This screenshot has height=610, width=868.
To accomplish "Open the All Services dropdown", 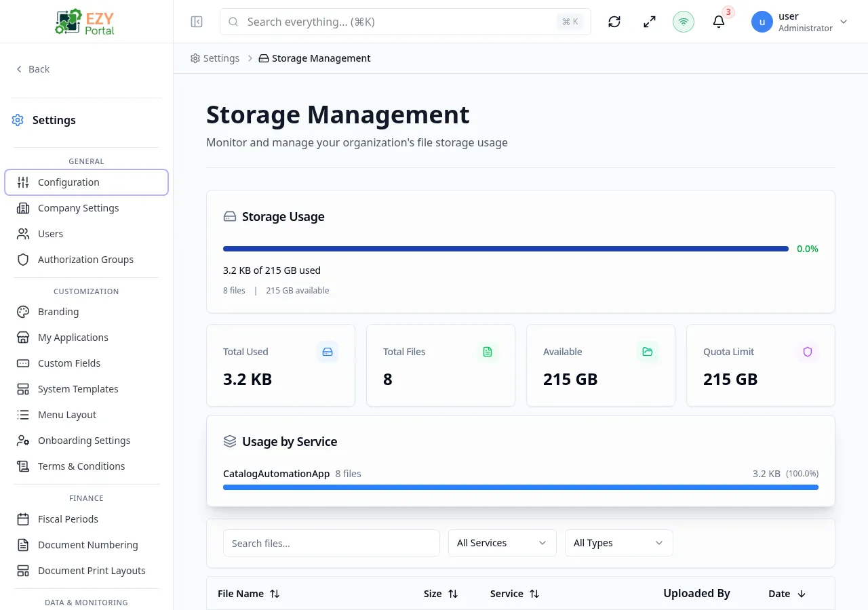I will (502, 543).
